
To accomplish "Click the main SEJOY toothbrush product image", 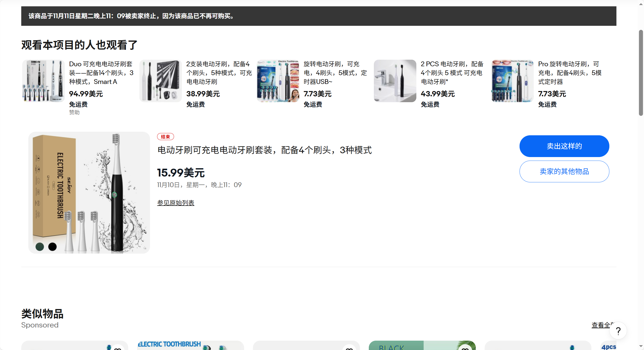I will [x=89, y=193].
